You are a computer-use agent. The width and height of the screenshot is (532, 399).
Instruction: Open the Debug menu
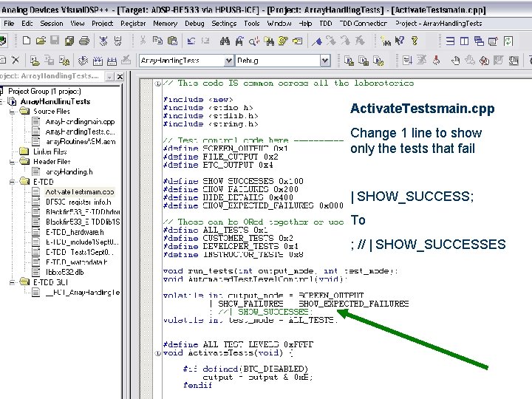[194, 24]
